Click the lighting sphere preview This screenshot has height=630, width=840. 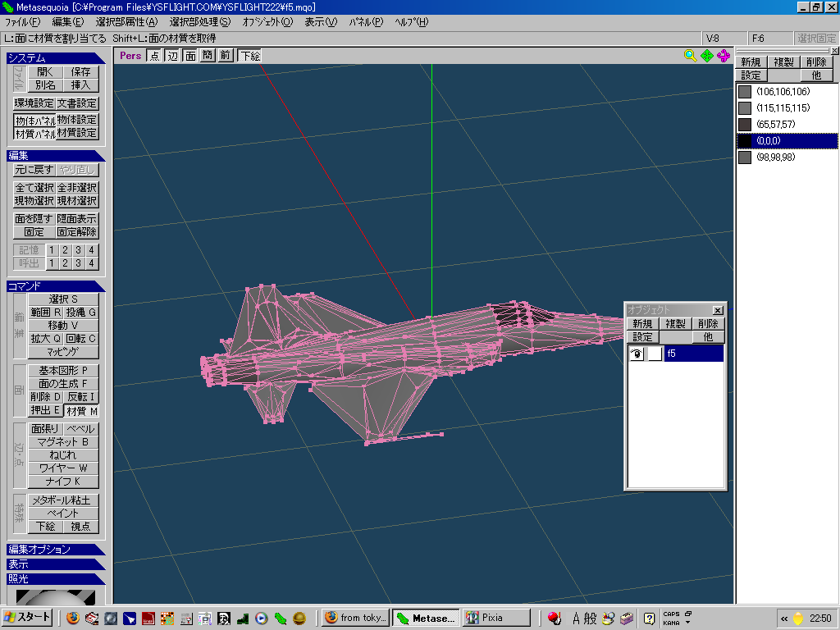[x=56, y=596]
